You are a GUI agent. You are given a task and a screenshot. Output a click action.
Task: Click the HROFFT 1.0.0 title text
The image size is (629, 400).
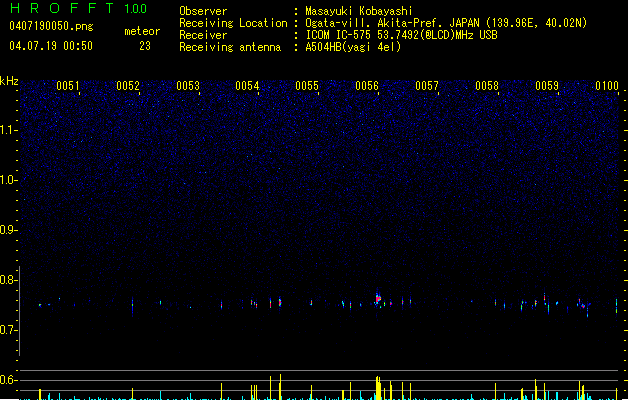click(78, 8)
